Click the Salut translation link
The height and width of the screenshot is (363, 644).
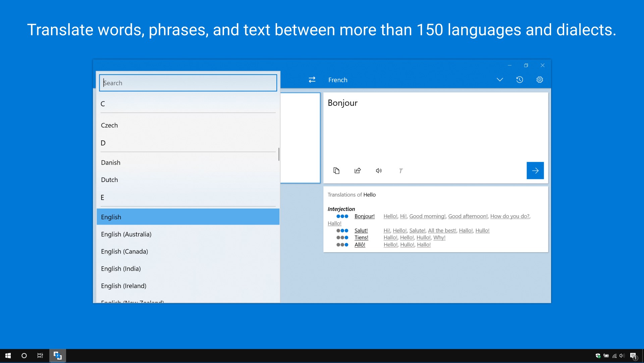pos(361,231)
